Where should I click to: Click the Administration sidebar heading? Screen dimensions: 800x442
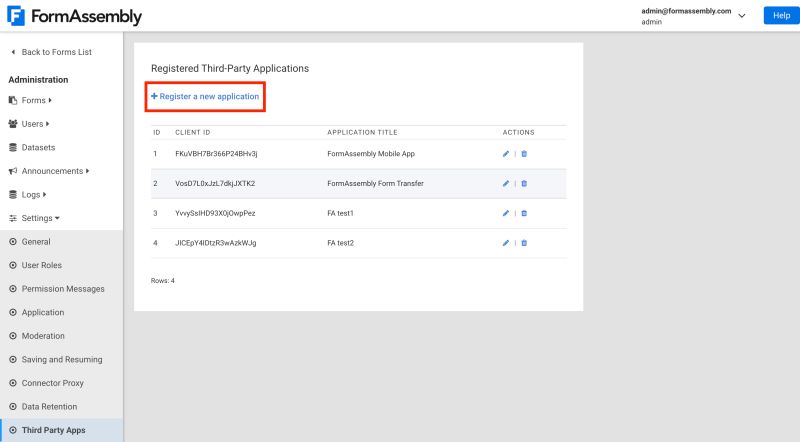click(x=38, y=80)
